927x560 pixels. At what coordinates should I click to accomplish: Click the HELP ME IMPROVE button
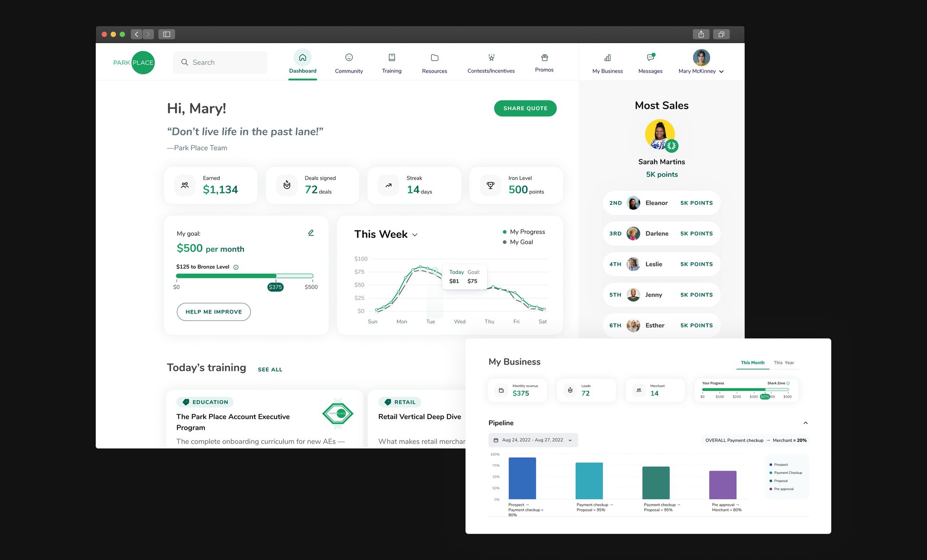click(x=214, y=312)
